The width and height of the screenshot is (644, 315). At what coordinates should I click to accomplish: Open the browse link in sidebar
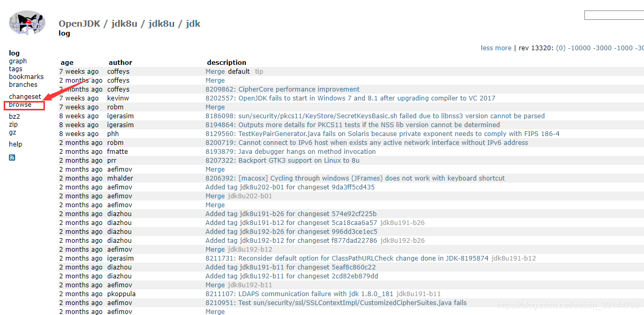point(20,105)
